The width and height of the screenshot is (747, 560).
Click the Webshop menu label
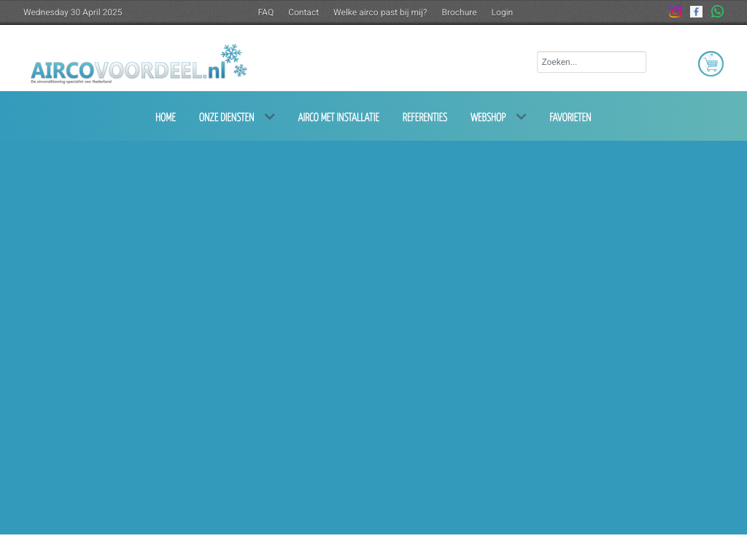coord(488,117)
